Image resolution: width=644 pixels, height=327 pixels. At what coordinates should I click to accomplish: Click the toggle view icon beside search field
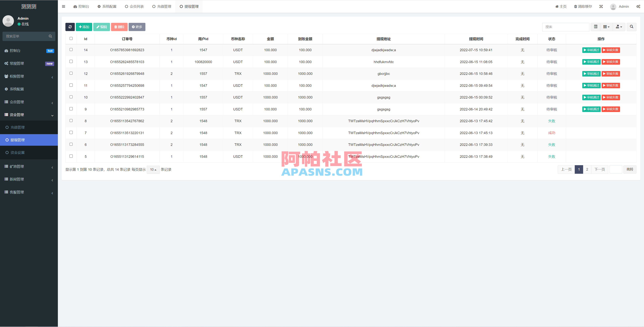tap(596, 27)
